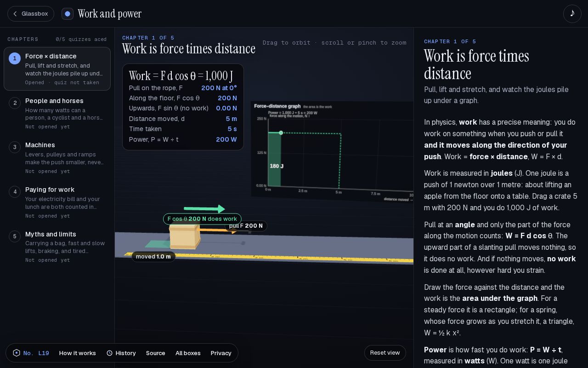
Task: Click the '200 N at 0°' pull value
Action: click(x=219, y=88)
